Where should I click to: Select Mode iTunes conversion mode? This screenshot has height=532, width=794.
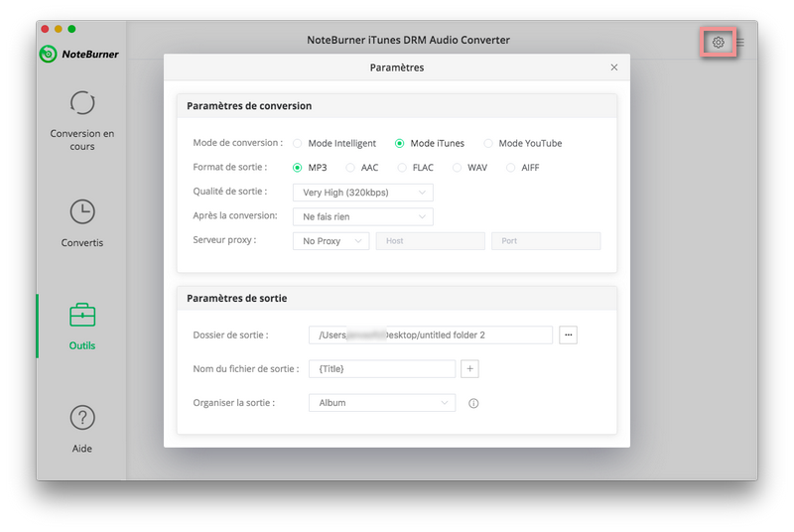[430, 143]
